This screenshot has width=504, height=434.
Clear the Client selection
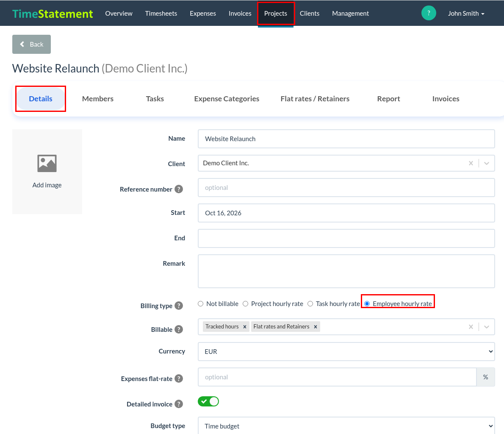pyautogui.click(x=471, y=163)
